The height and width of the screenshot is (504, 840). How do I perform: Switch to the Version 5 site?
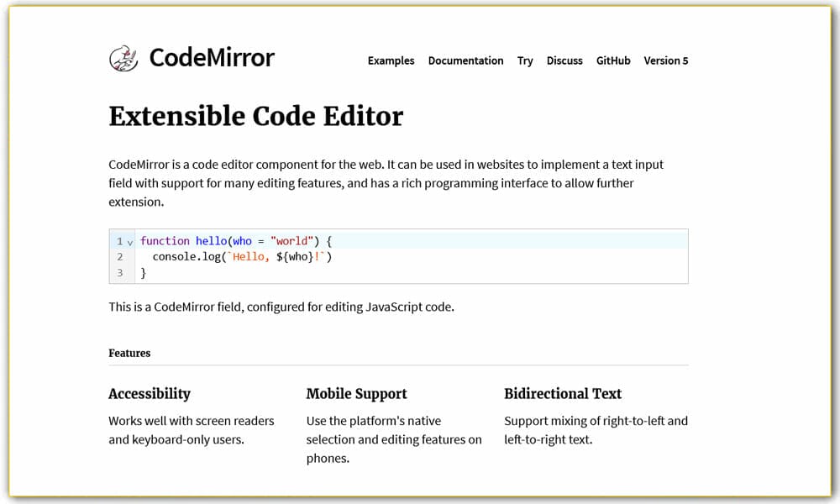[x=666, y=60]
